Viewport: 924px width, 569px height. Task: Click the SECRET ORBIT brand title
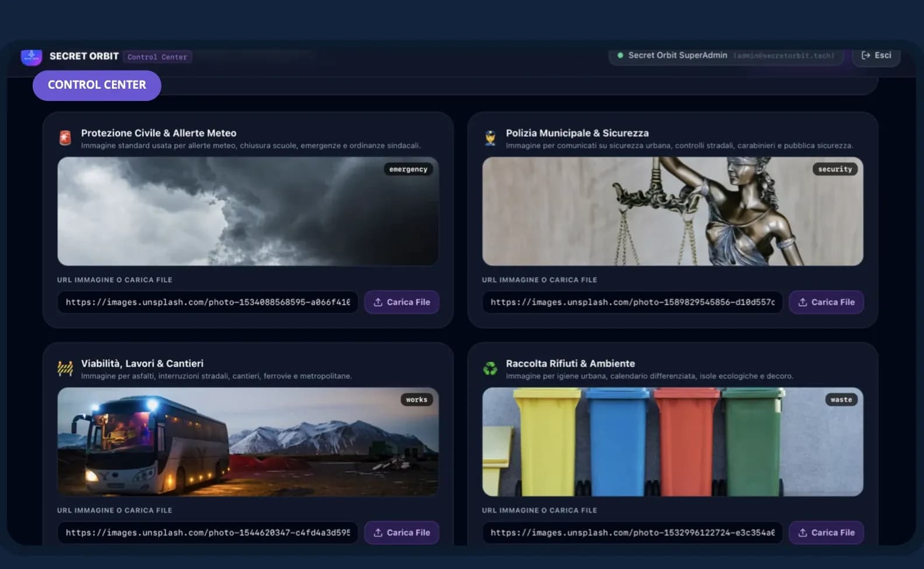pyautogui.click(x=84, y=56)
